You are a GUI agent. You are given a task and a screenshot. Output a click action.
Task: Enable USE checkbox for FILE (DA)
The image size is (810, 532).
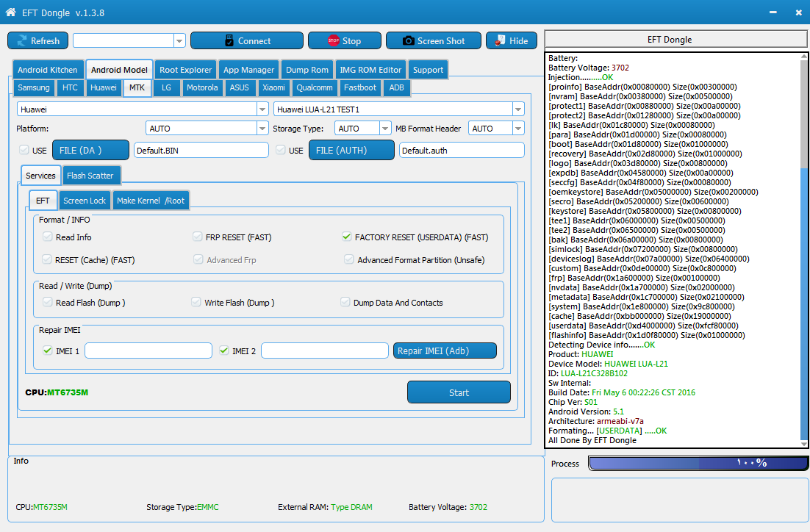(24, 150)
